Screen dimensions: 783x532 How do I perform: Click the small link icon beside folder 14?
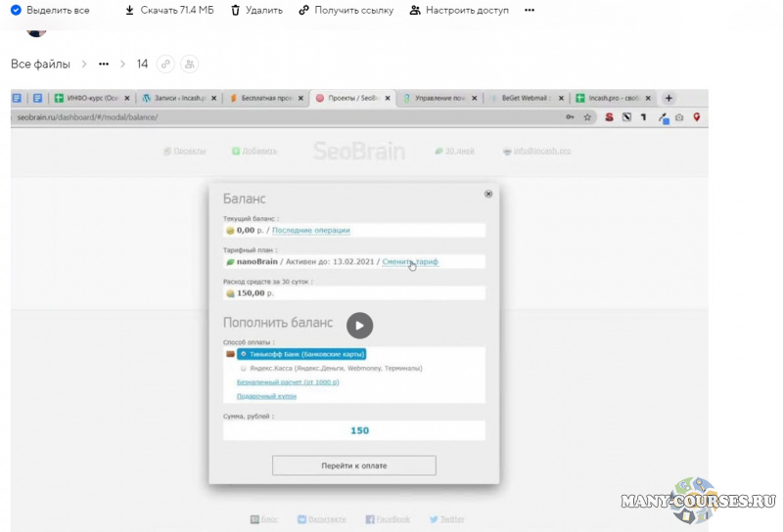(x=165, y=64)
